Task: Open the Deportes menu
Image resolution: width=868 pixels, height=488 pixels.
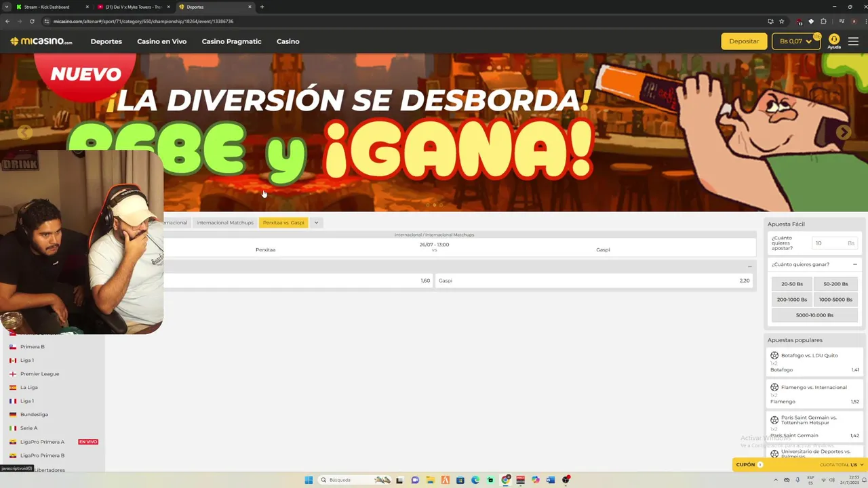Action: click(106, 41)
